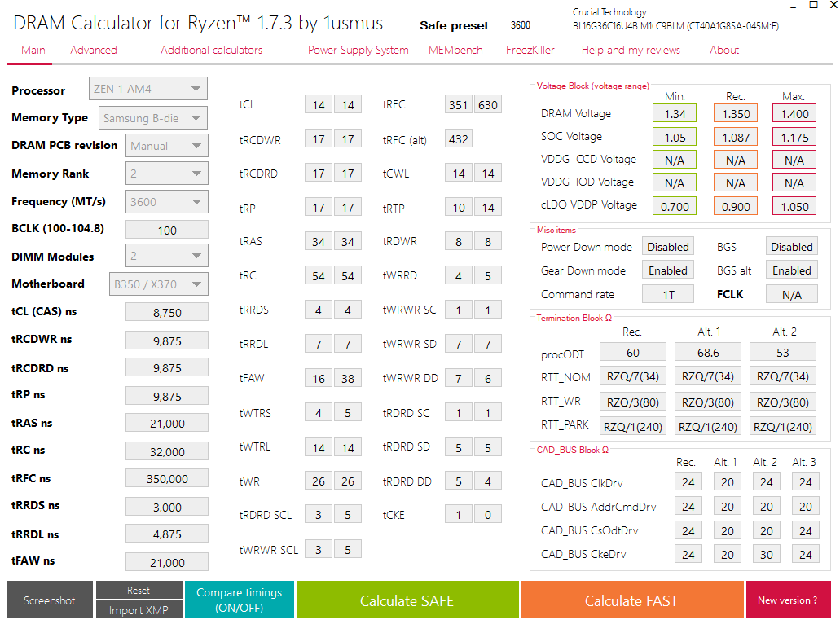
Task: Click SOC Voltage recommended value 1.087
Action: pos(736,137)
